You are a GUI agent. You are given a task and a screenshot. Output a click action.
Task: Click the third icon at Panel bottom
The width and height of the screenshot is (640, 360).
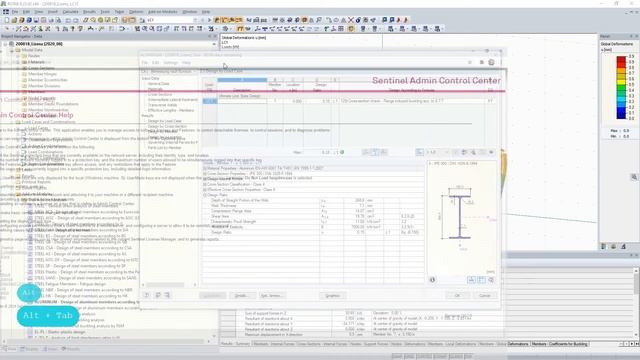point(623,246)
